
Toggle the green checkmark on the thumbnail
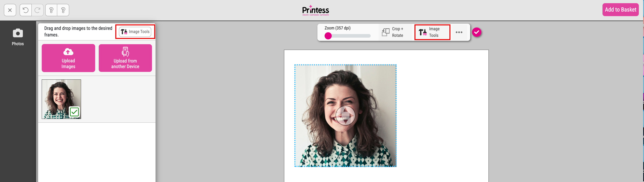74,112
